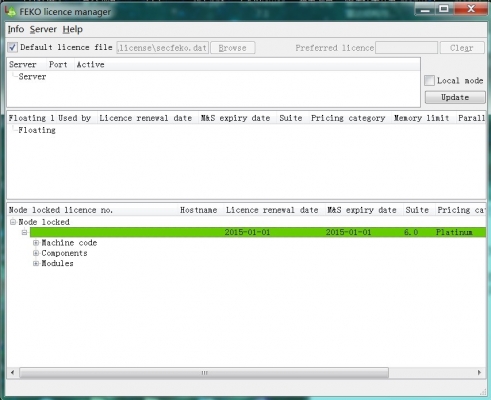Open the Help menu

pyautogui.click(x=73, y=29)
